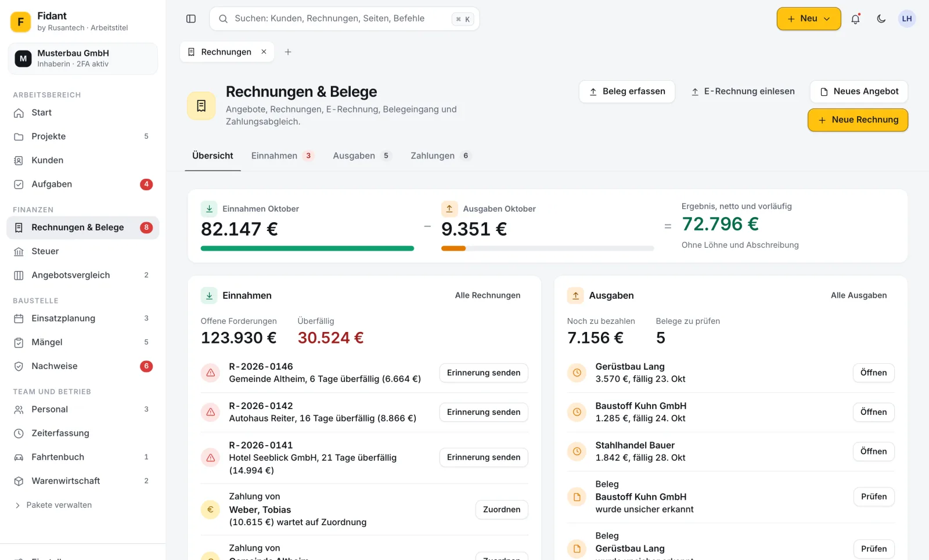The image size is (929, 560).
Task: Select the Übersicht tab
Action: tap(213, 156)
